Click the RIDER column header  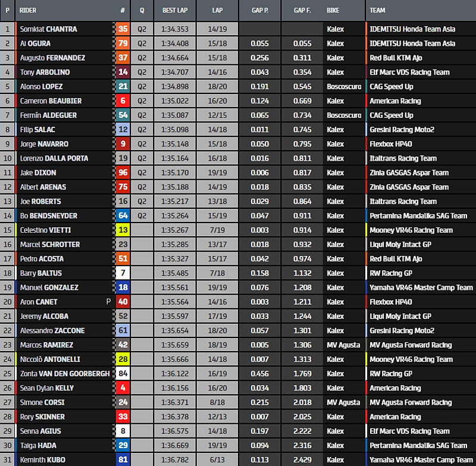pyautogui.click(x=28, y=10)
